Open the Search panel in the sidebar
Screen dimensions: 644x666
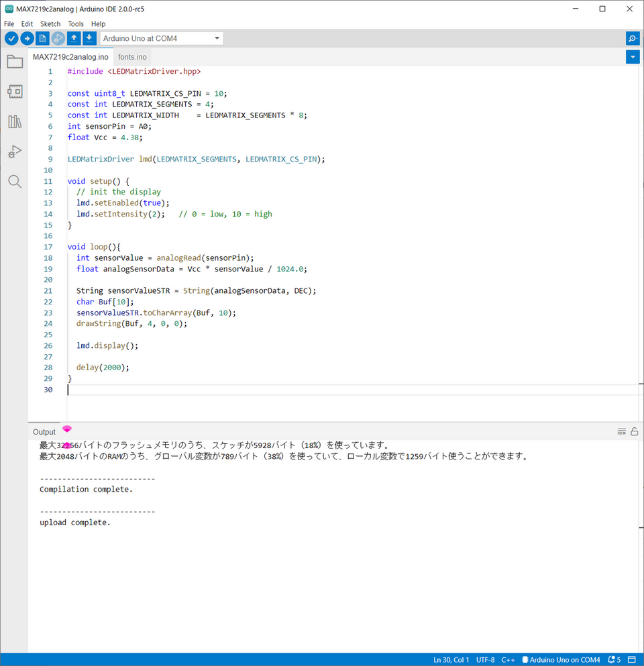pos(15,182)
